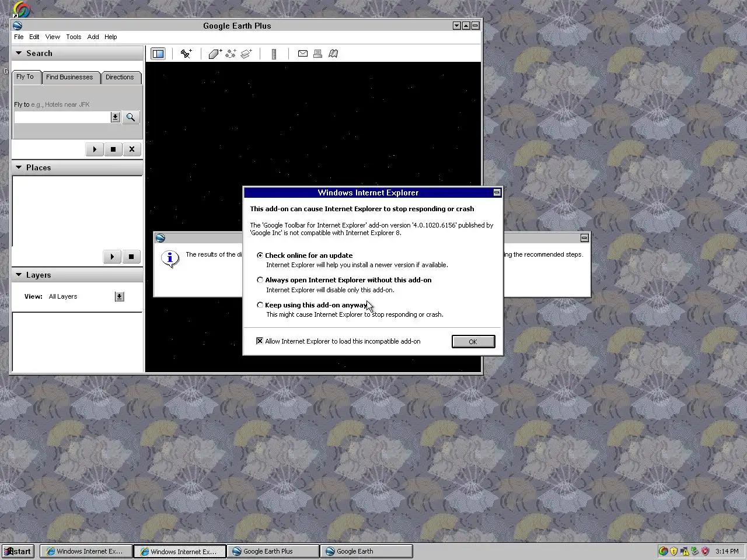Click the Show in Google Maps icon

[x=333, y=54]
